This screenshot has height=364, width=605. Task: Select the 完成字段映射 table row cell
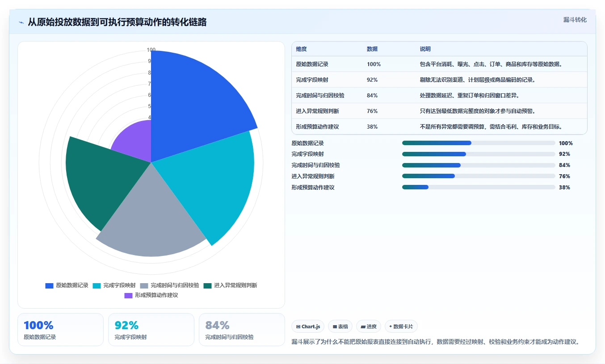[312, 80]
